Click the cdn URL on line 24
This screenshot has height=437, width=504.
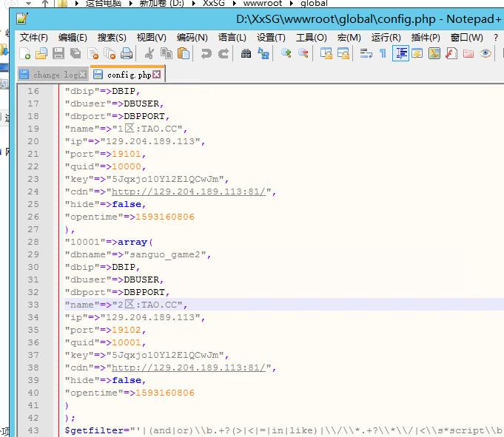coord(193,192)
